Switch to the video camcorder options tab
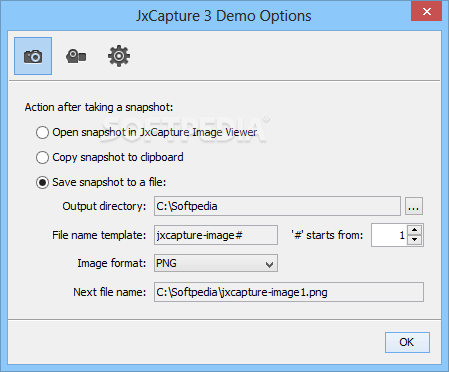Image resolution: width=449 pixels, height=372 pixels. point(76,56)
